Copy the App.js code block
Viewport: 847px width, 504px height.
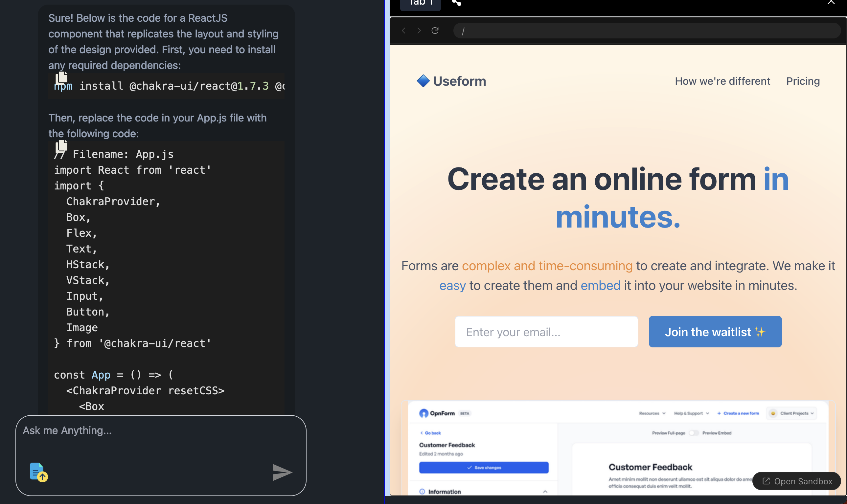[61, 146]
